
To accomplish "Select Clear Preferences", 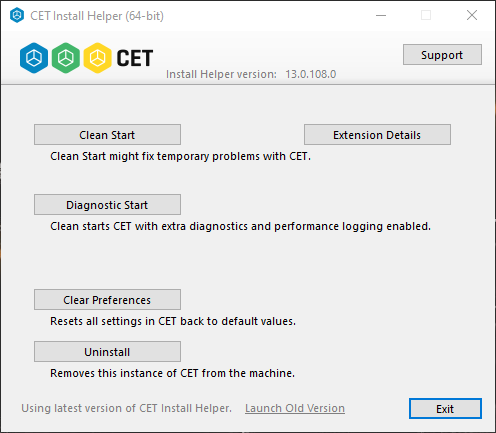I will [107, 300].
